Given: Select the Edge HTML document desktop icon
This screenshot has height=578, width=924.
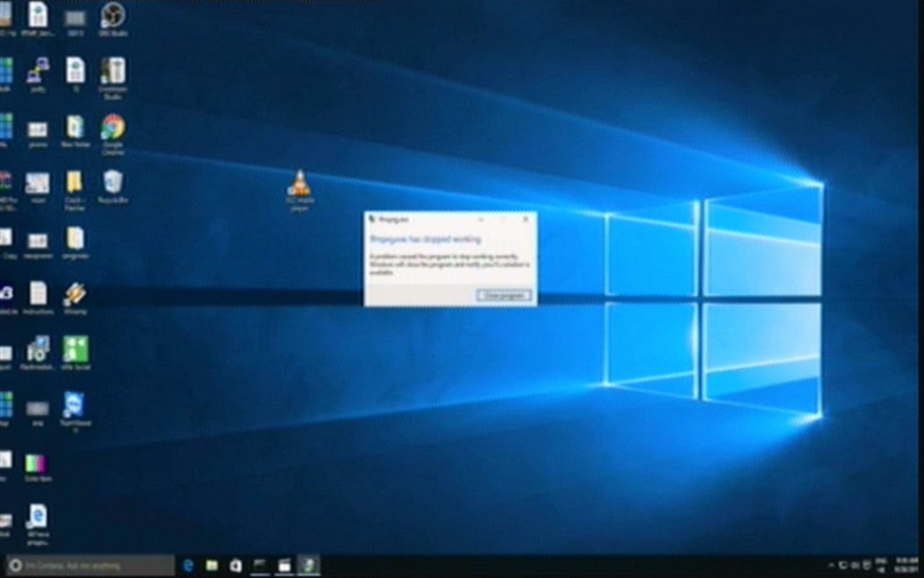Looking at the screenshot, I should coord(37,525).
